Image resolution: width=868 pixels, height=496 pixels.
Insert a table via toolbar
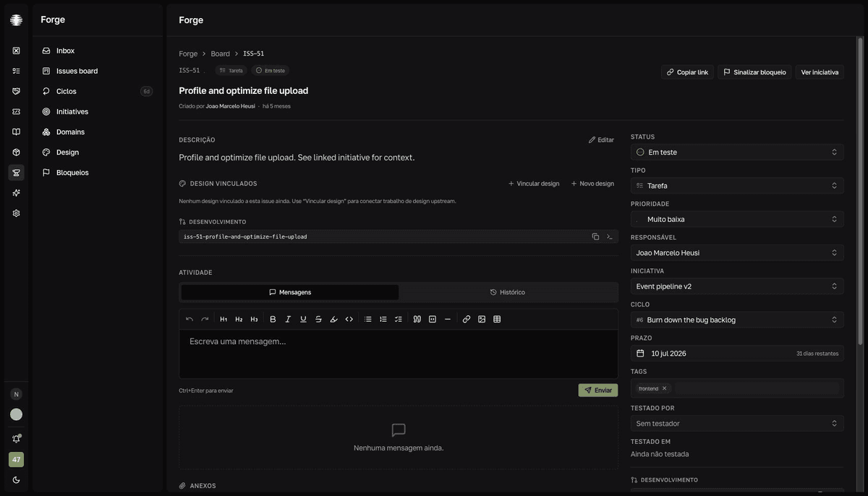[x=497, y=319]
